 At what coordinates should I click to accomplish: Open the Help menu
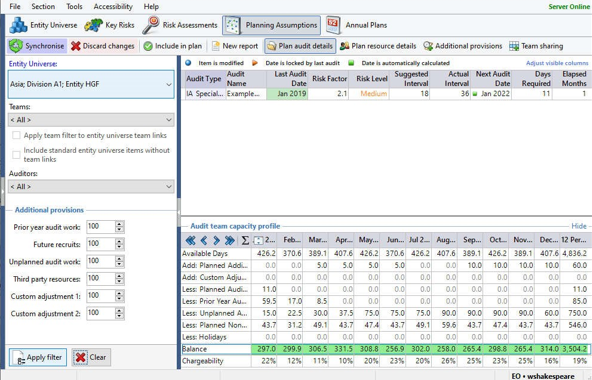(151, 6)
